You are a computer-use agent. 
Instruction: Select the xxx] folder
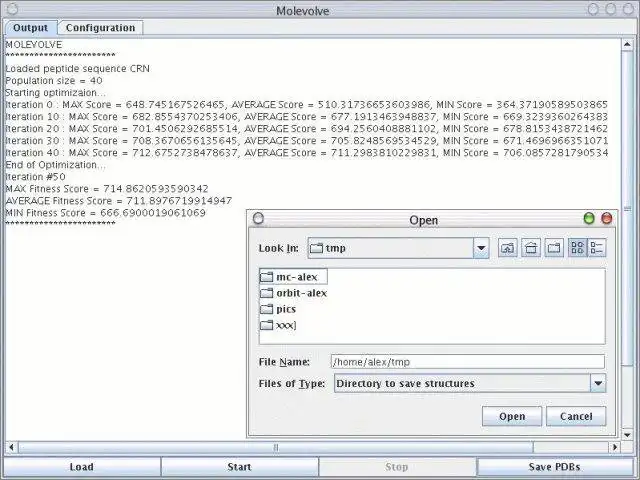pos(278,325)
